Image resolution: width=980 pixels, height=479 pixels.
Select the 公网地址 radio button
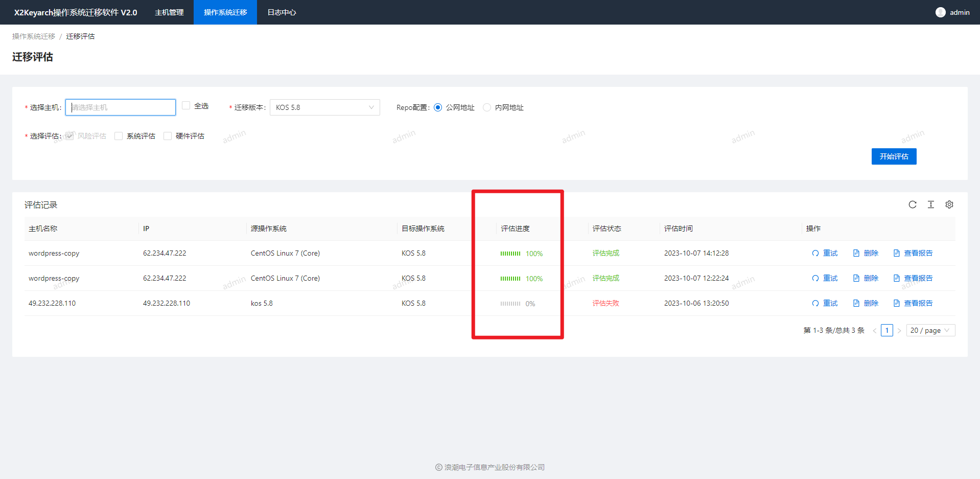point(438,107)
